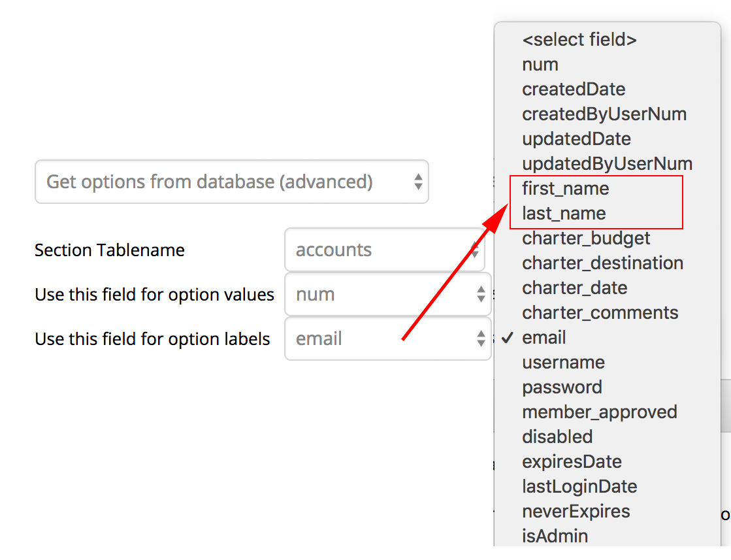Open the option values num dropdown

[x=387, y=294]
